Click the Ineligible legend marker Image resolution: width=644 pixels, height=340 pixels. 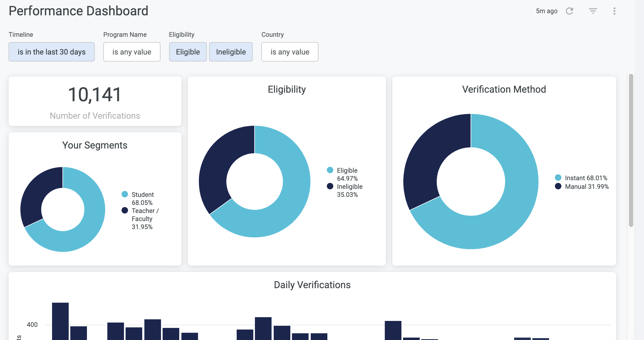tap(330, 186)
